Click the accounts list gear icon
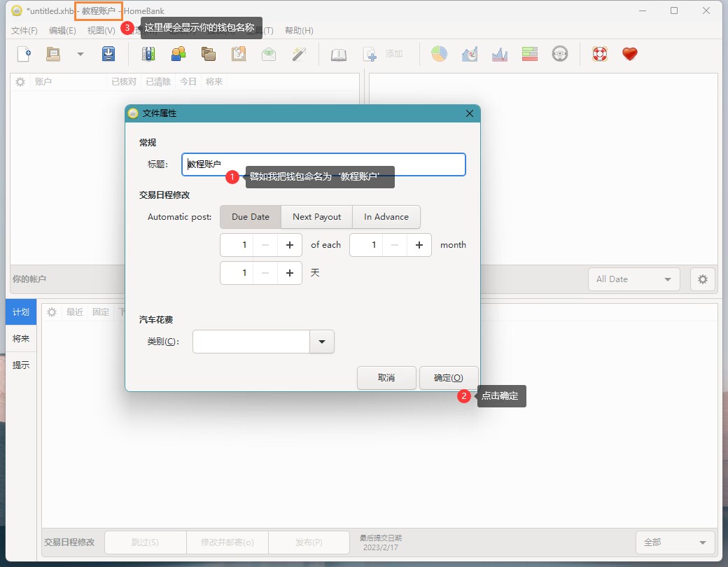This screenshot has height=567, width=728. pos(20,82)
